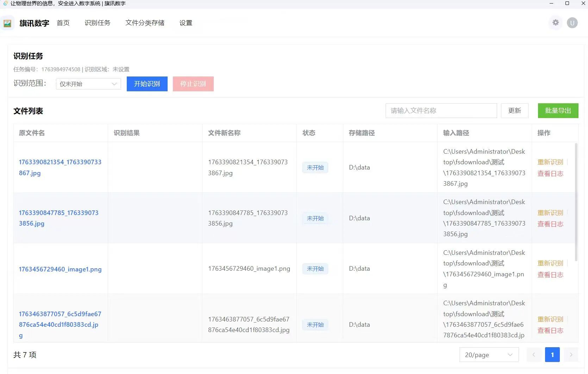Open file link 1763456729460_image1.png

click(x=60, y=269)
